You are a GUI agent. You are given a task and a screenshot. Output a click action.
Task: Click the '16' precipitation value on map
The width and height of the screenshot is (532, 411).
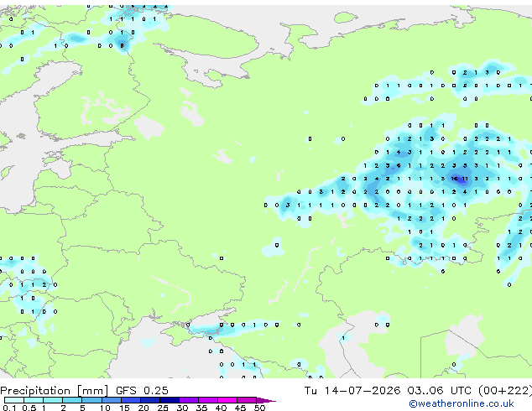click(454, 179)
